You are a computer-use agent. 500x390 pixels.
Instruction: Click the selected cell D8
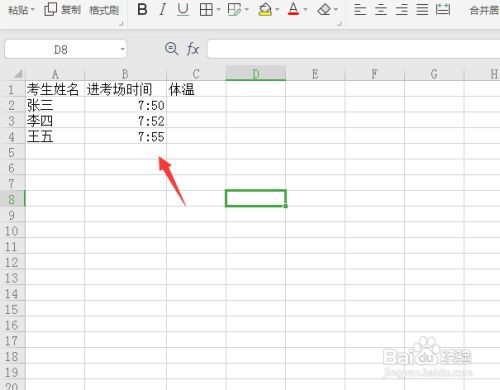point(256,199)
